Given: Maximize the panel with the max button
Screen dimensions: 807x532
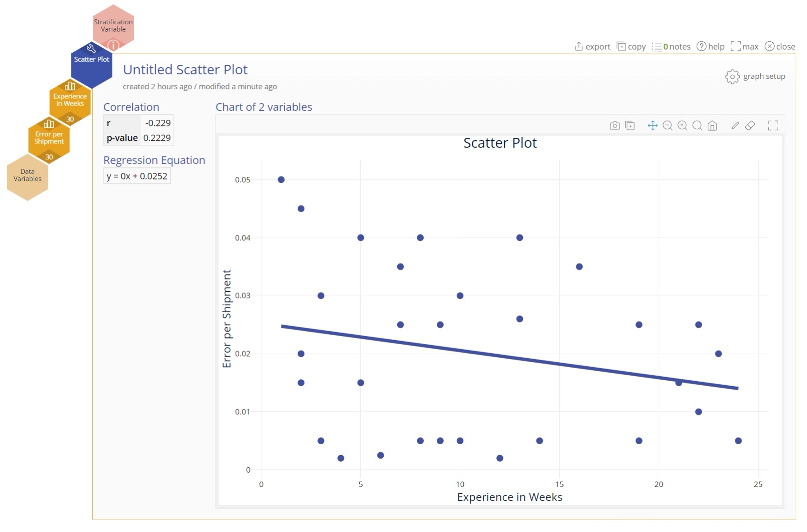Looking at the screenshot, I should pyautogui.click(x=744, y=46).
